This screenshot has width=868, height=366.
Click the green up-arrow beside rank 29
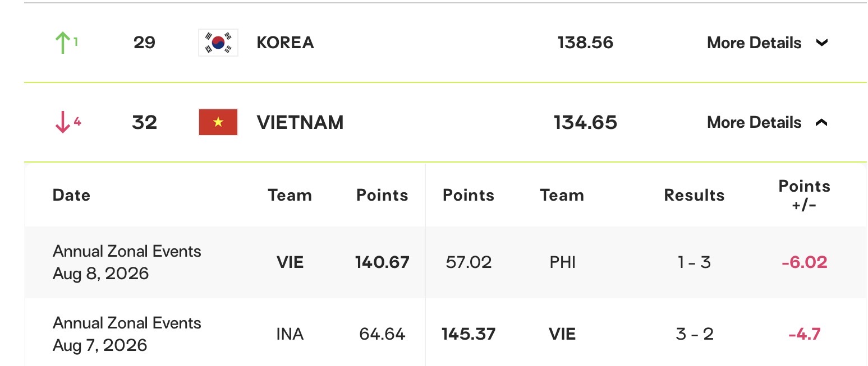coord(63,43)
